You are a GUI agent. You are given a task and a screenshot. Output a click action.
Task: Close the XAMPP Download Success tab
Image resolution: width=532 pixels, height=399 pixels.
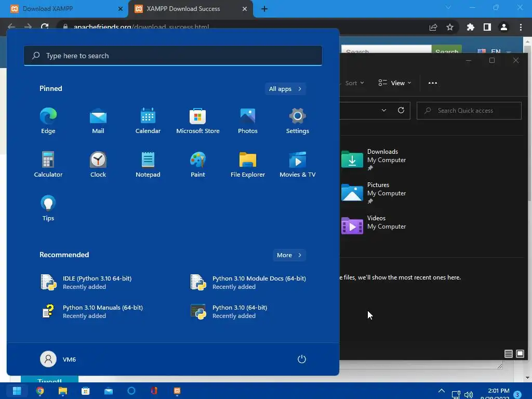[x=245, y=9]
